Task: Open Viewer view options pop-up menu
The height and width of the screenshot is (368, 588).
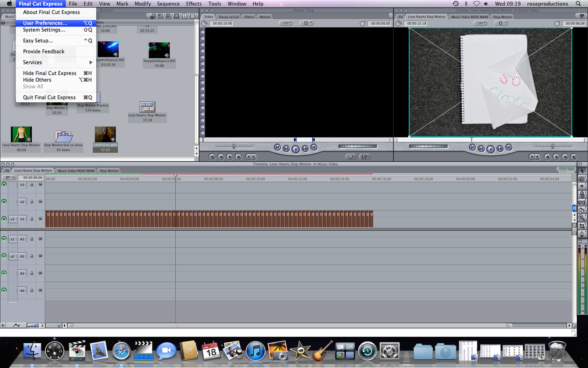Action: [307, 23]
